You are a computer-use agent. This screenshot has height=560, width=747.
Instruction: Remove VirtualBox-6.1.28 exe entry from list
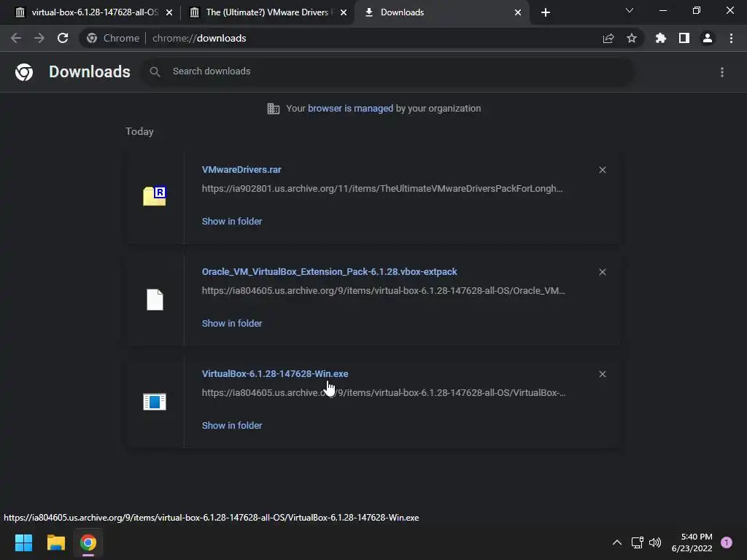602,374
